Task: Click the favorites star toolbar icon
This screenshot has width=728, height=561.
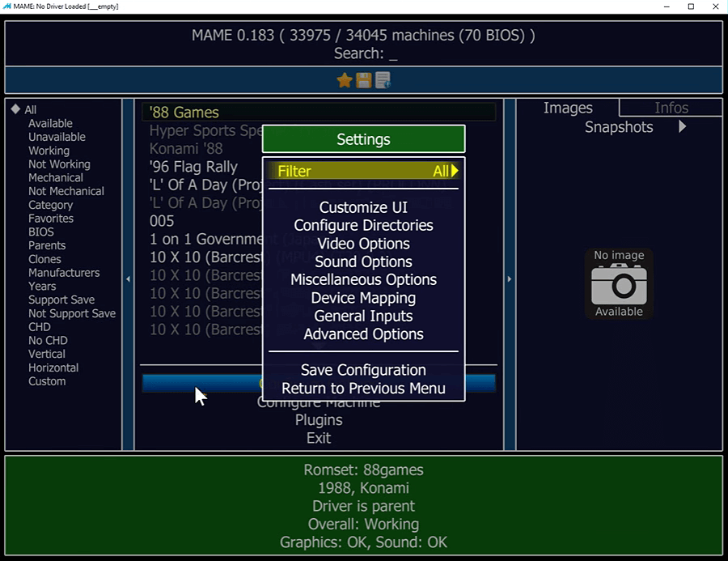Action: (345, 80)
